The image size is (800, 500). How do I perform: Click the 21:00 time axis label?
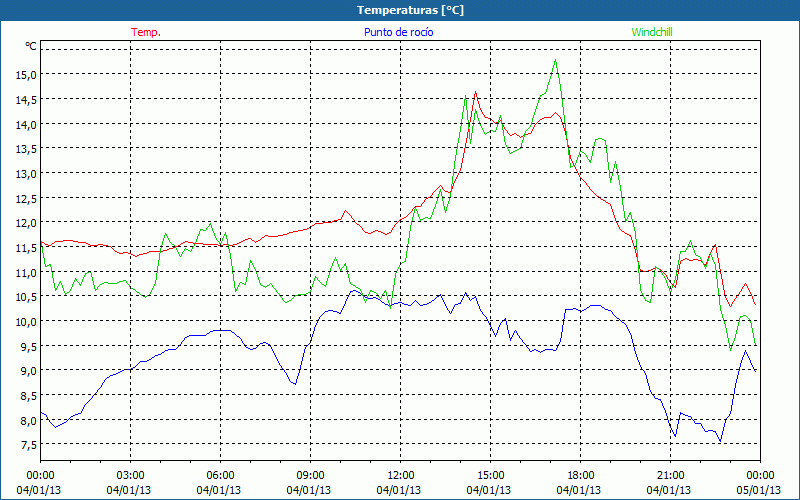click(x=670, y=476)
